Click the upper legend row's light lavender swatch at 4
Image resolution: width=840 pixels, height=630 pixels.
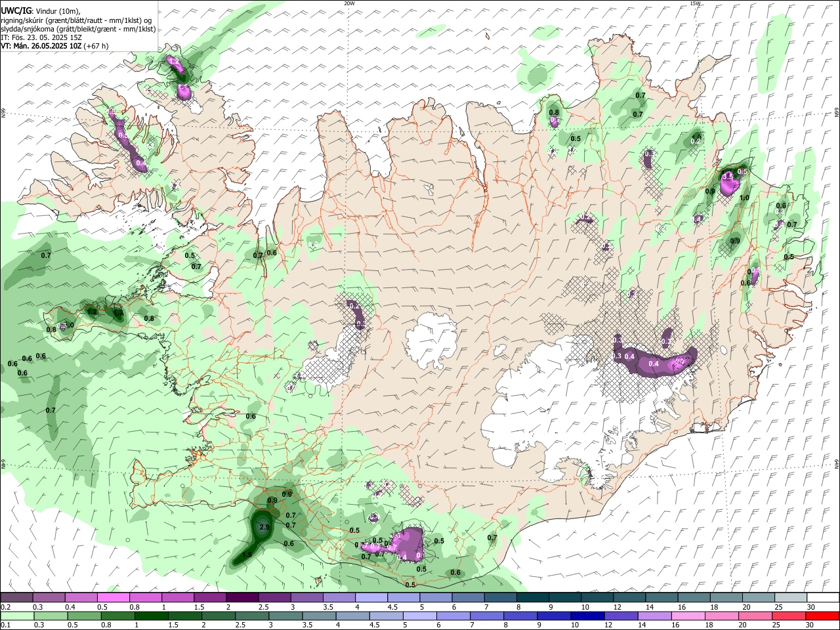pos(371,598)
